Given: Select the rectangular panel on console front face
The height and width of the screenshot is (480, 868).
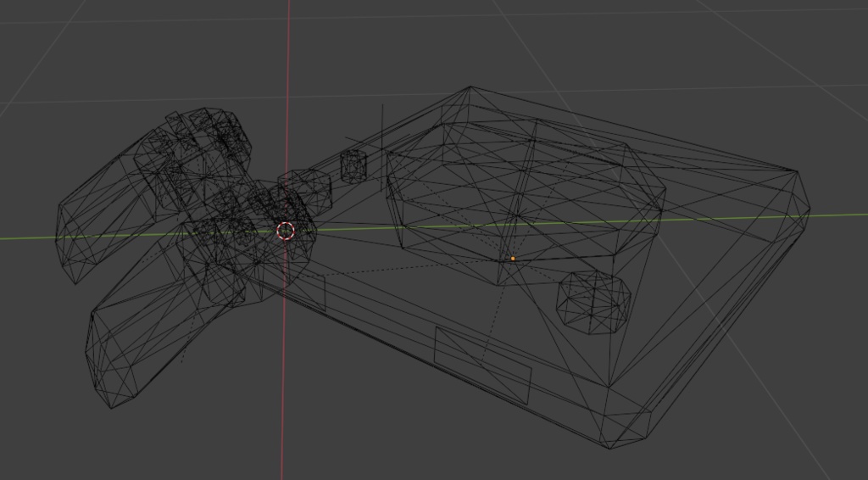Looking at the screenshot, I should [482, 366].
